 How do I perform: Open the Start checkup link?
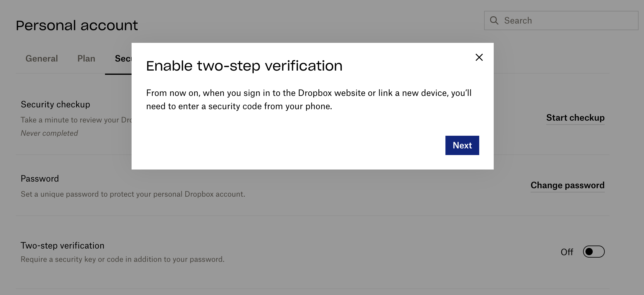tap(575, 118)
